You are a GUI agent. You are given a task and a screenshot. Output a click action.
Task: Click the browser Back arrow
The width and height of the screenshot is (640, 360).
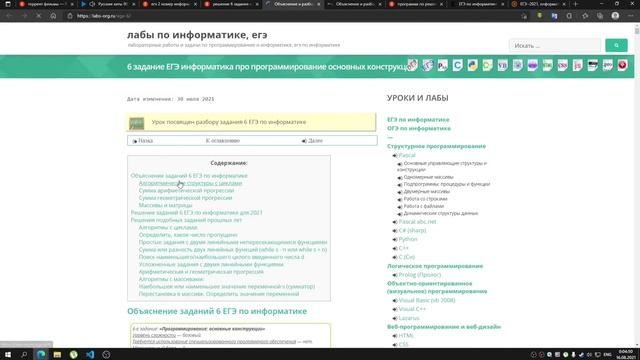click(x=9, y=16)
